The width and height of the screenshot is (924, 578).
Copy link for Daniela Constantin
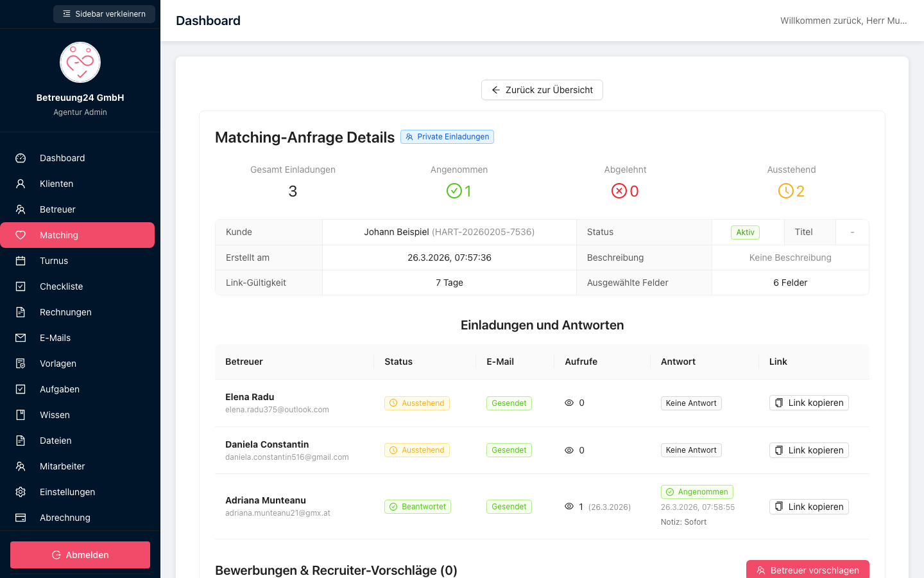pyautogui.click(x=809, y=450)
